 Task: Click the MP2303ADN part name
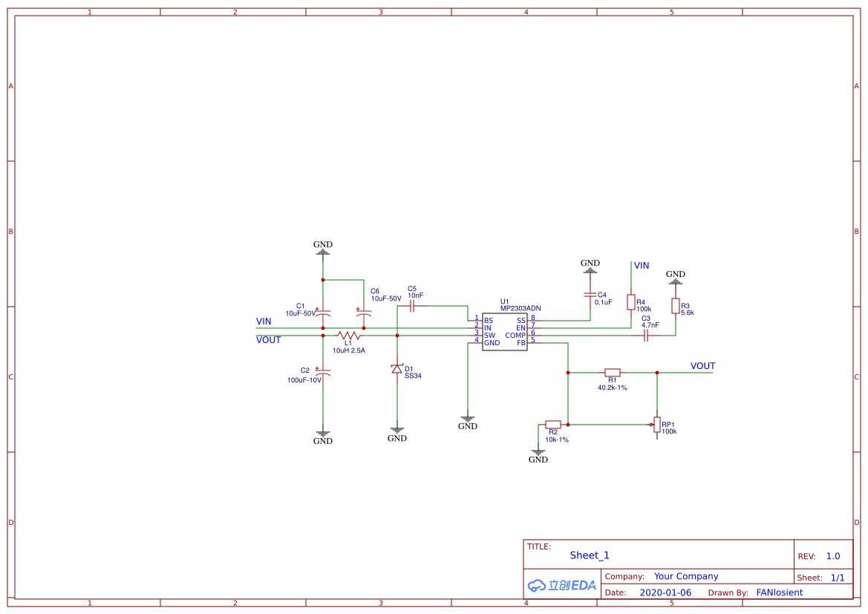pyautogui.click(x=521, y=308)
